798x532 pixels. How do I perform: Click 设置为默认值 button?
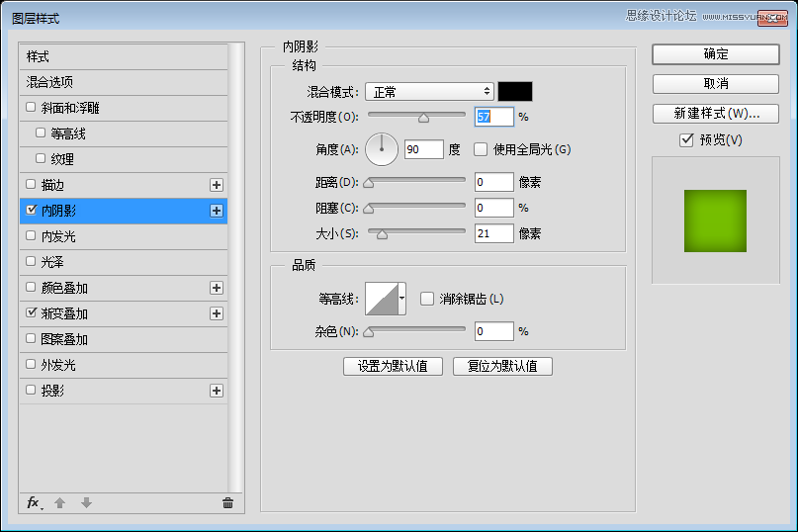coord(393,366)
